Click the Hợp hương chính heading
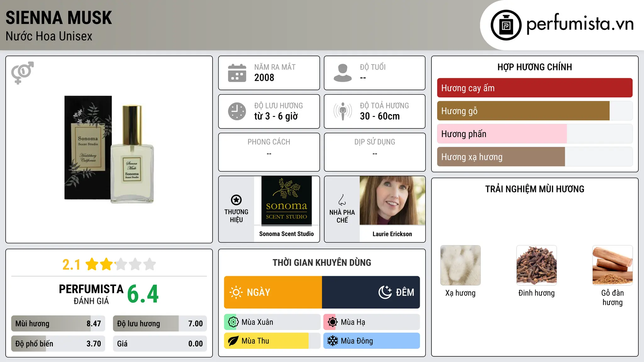 pos(535,67)
